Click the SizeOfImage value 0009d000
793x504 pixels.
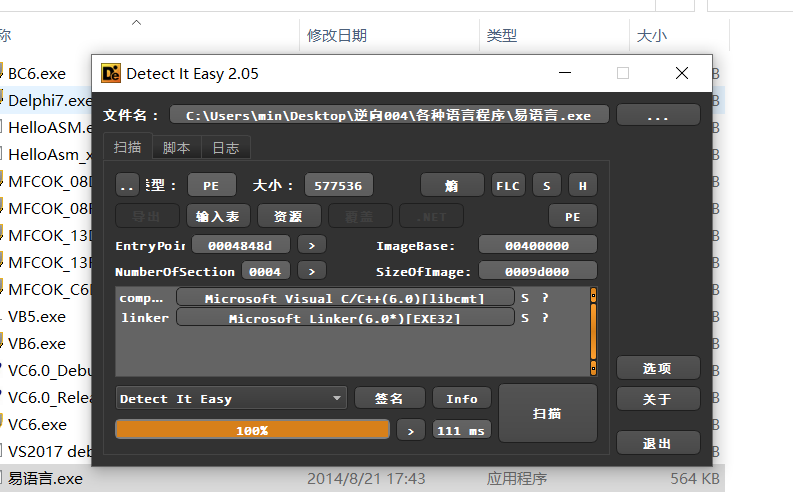tap(538, 271)
